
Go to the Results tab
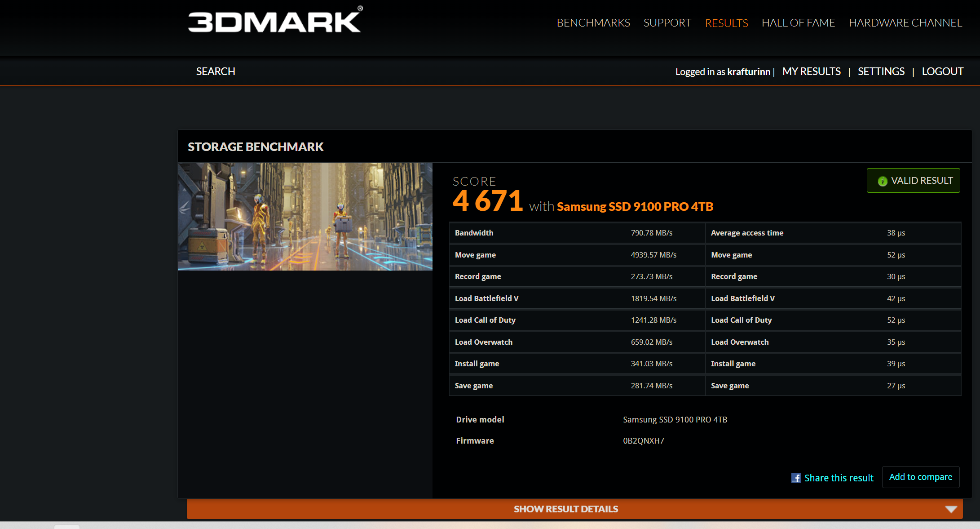[726, 23]
